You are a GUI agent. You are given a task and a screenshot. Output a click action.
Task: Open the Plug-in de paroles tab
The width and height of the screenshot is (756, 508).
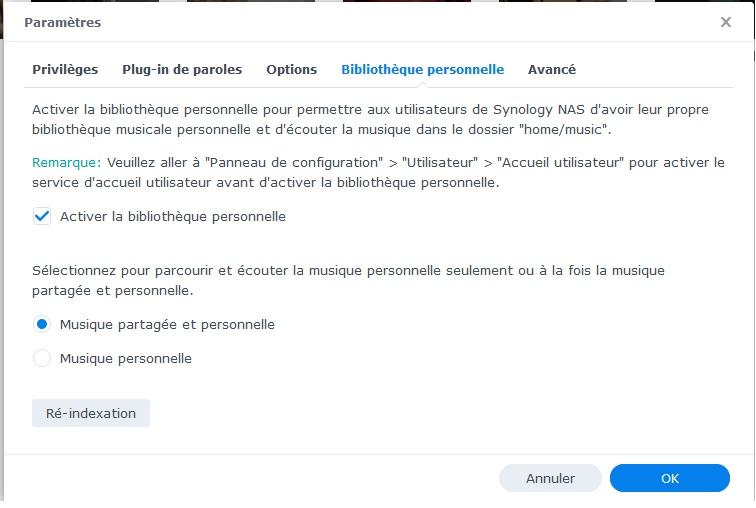[182, 70]
